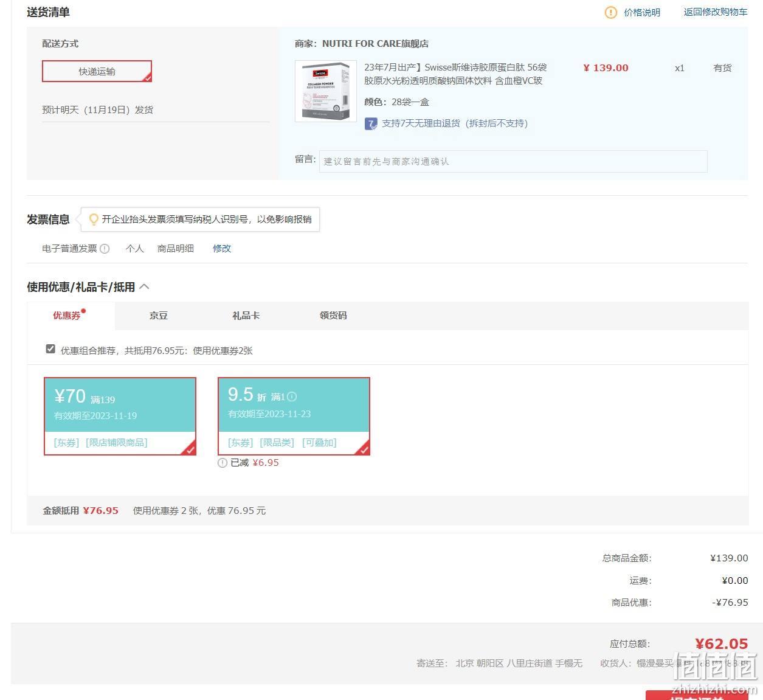Deselect the 9.5折 coupon card
763x700 pixels.
pos(294,416)
